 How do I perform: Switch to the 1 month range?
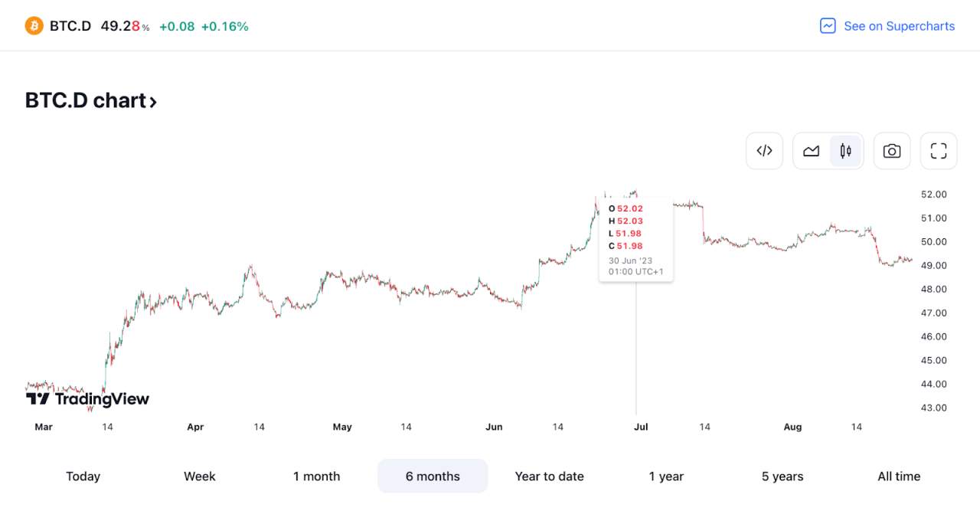[316, 477]
